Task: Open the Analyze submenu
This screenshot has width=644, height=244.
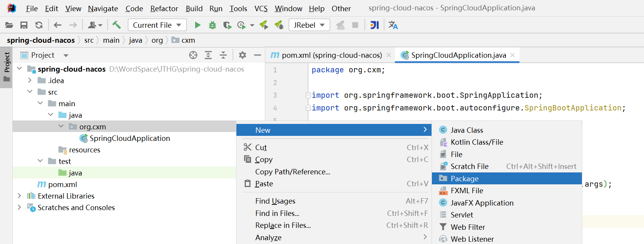Action: coord(334,237)
